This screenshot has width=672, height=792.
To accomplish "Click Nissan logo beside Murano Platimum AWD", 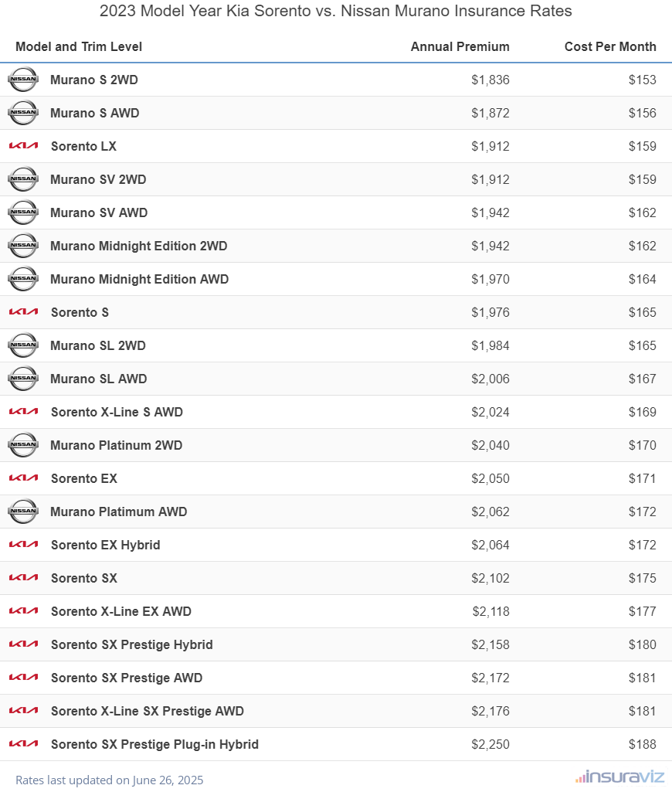I will pos(23,512).
